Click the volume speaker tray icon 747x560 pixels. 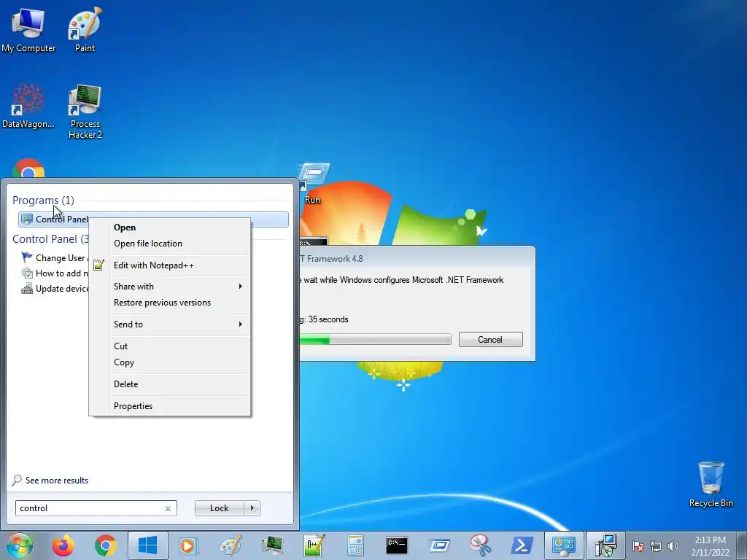[x=673, y=546]
